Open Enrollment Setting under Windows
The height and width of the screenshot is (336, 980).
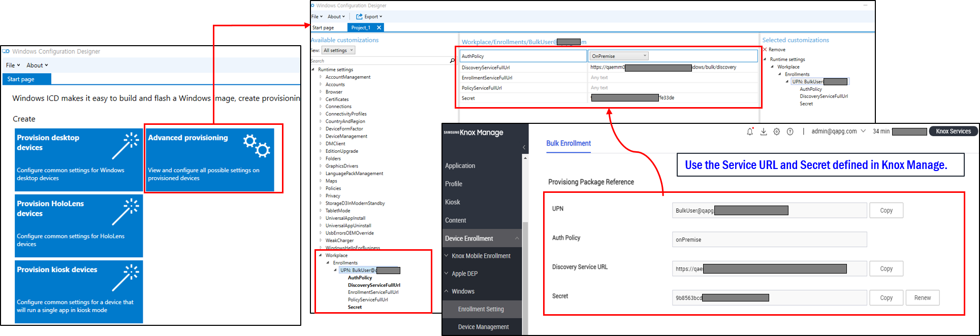coord(481,309)
